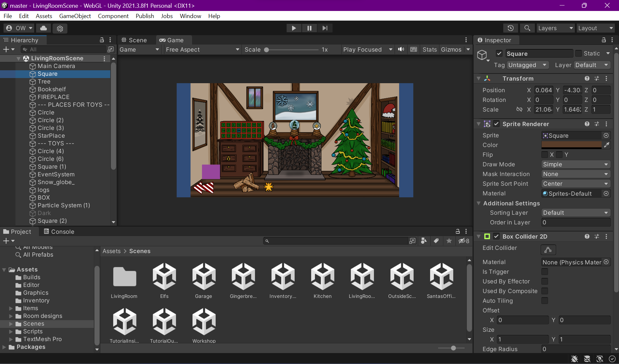Click the global search magnifier icon
This screenshot has width=619, height=364.
(527, 28)
